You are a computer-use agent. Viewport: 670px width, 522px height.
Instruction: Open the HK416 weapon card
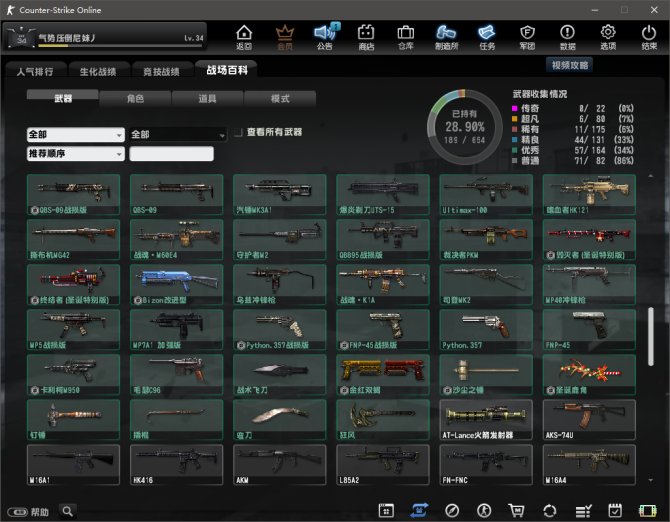pos(176,465)
